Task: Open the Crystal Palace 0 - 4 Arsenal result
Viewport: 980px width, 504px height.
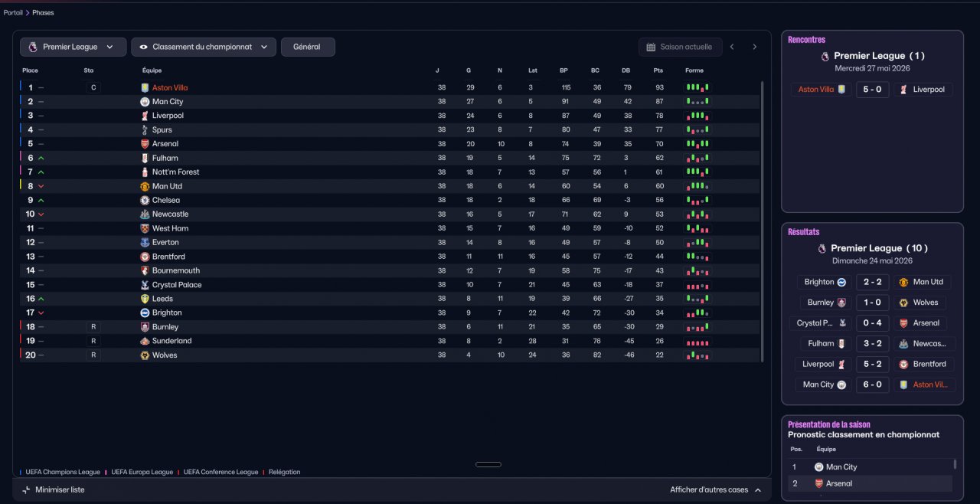Action: point(873,323)
